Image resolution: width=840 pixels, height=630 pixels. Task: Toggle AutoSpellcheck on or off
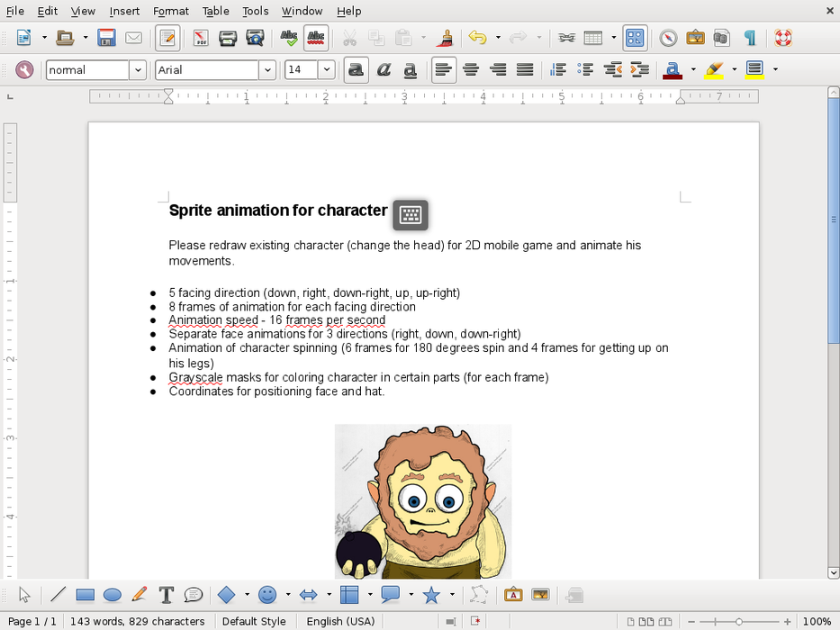(x=316, y=38)
